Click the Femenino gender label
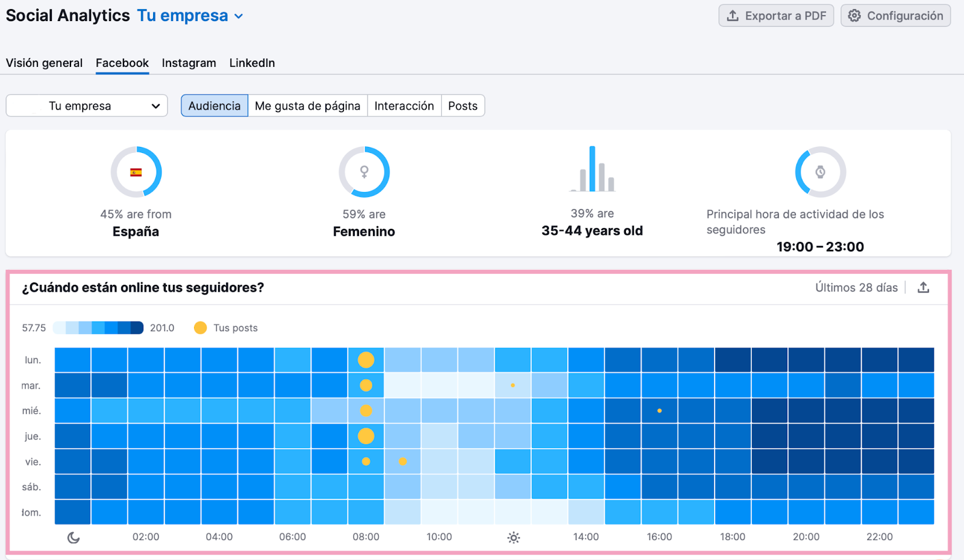Screen dimensions: 964x560 click(364, 232)
